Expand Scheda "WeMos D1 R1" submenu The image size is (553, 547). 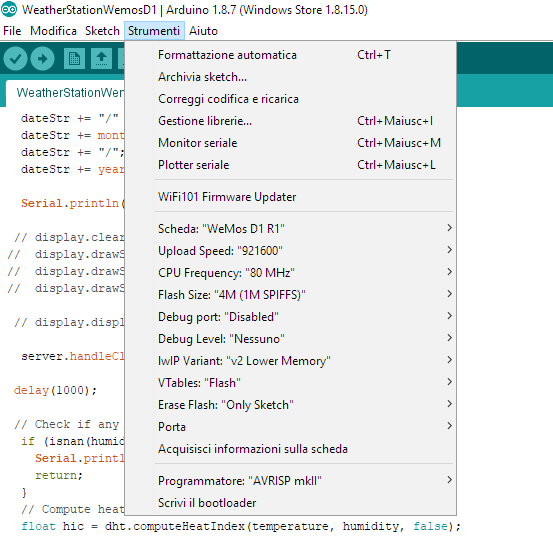pyautogui.click(x=291, y=229)
